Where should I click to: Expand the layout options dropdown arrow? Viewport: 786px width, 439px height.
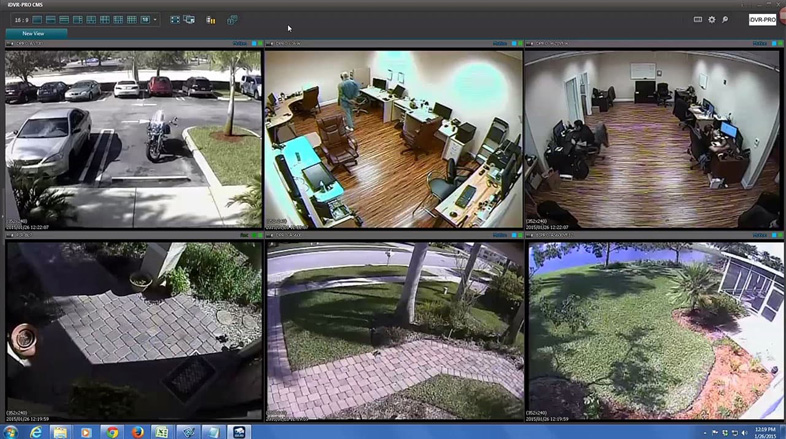pos(155,19)
